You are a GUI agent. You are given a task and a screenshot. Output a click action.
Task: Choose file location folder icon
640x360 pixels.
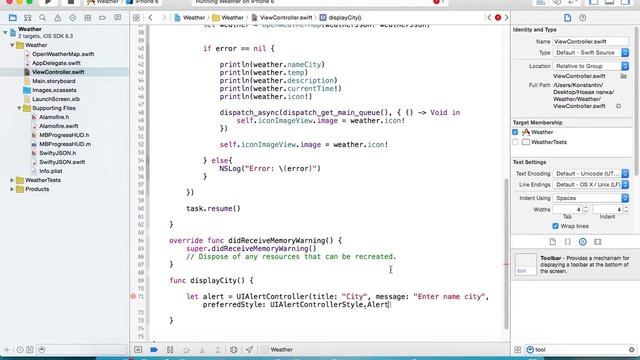tap(623, 76)
